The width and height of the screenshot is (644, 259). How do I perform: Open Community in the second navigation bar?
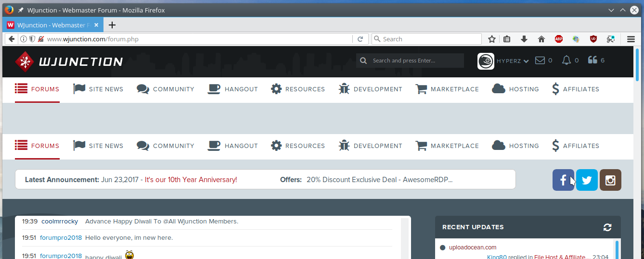tap(165, 146)
